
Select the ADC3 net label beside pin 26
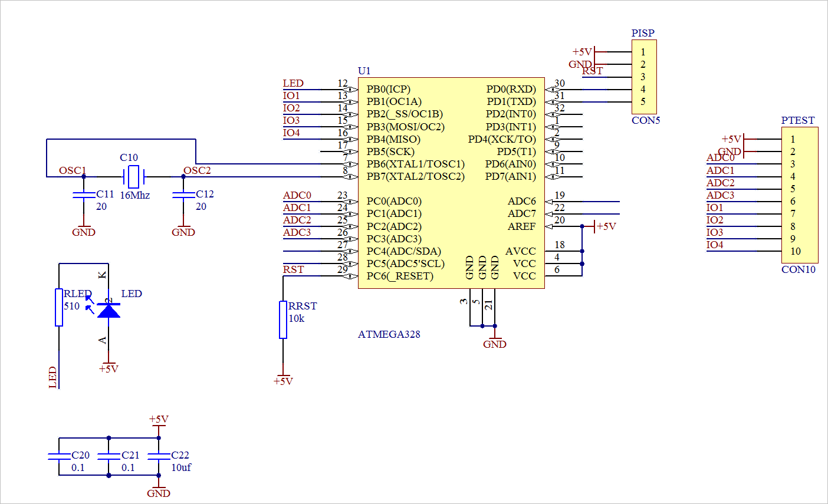pyautogui.click(x=297, y=232)
